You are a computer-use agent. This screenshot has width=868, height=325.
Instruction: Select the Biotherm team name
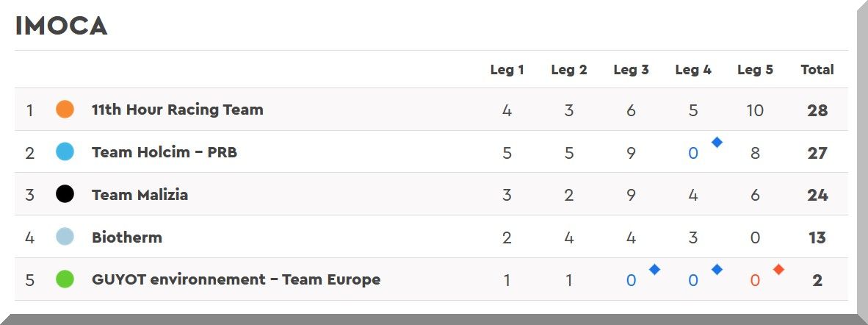pos(127,238)
